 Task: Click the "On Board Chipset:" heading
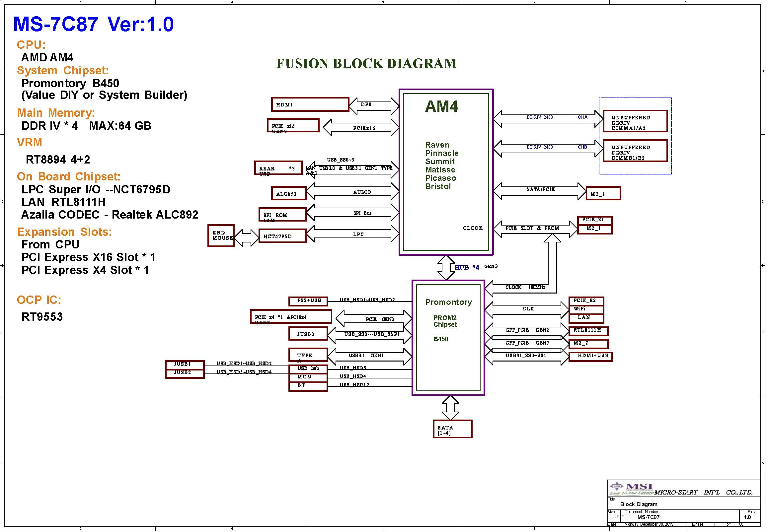(x=69, y=176)
